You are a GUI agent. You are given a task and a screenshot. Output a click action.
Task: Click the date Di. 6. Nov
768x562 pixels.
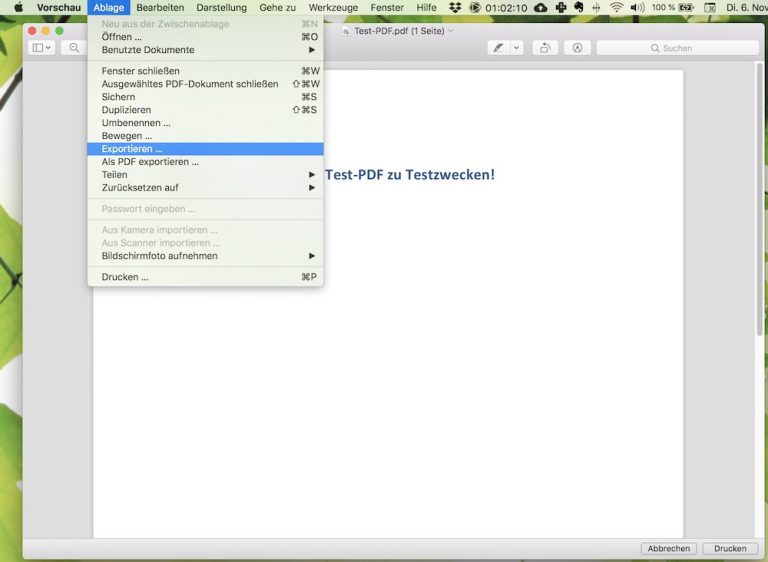click(746, 7)
